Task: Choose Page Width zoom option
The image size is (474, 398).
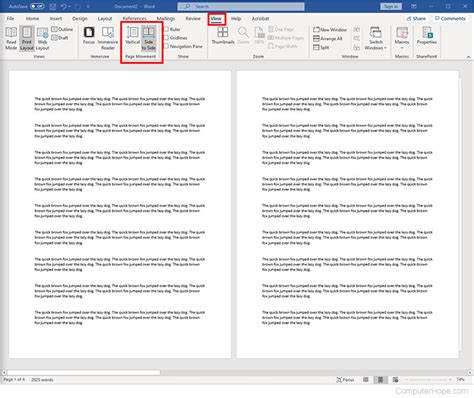Action: pyautogui.click(x=283, y=46)
